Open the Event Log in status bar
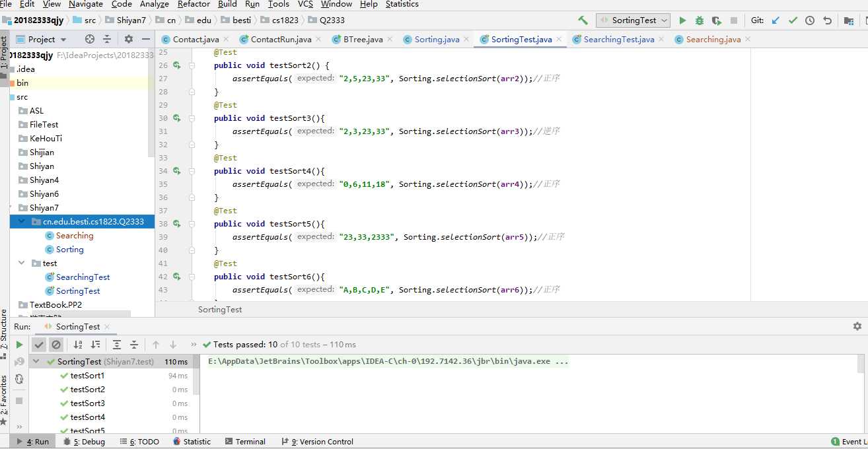Viewport: 868px width, 449px height. pos(850,442)
